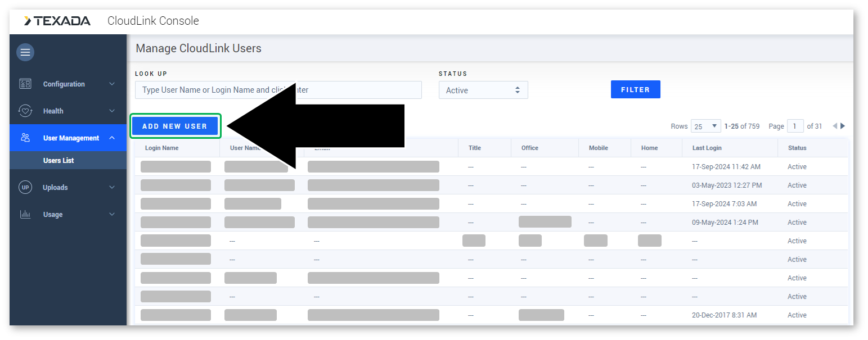Select the Users List submenu item

pyautogui.click(x=68, y=160)
